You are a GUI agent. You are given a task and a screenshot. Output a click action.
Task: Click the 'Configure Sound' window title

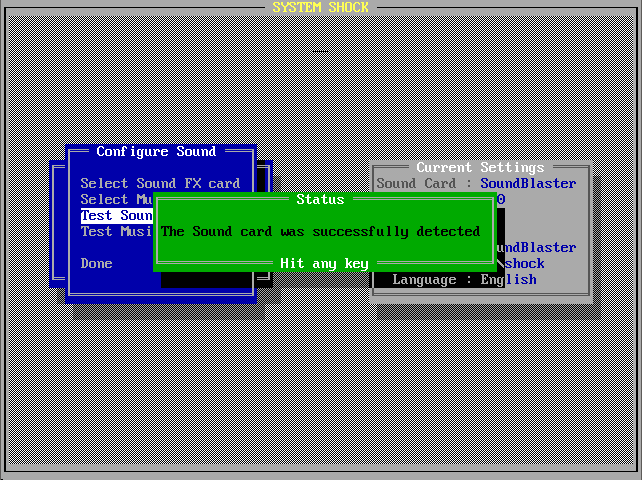point(156,151)
